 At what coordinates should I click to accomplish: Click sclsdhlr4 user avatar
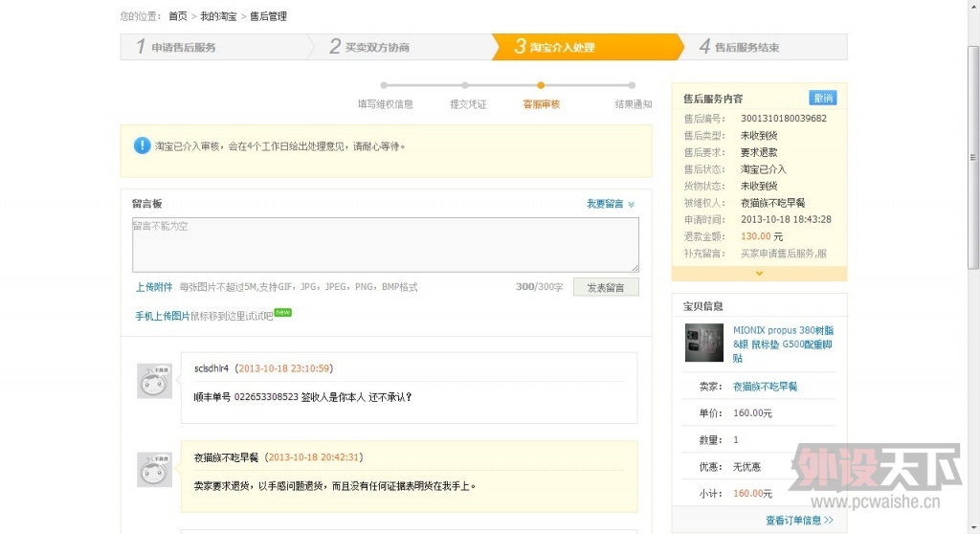pyautogui.click(x=154, y=381)
